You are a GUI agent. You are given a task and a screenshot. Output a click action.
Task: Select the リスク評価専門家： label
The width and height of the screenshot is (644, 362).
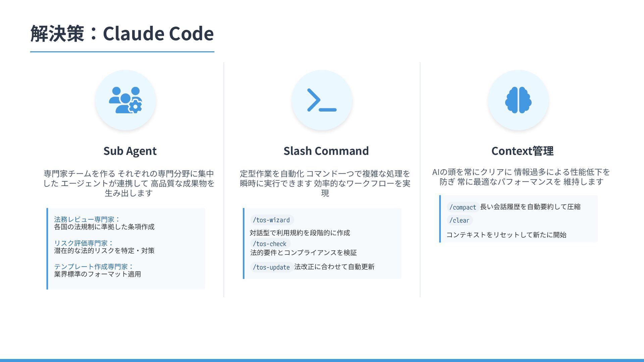pyautogui.click(x=84, y=243)
